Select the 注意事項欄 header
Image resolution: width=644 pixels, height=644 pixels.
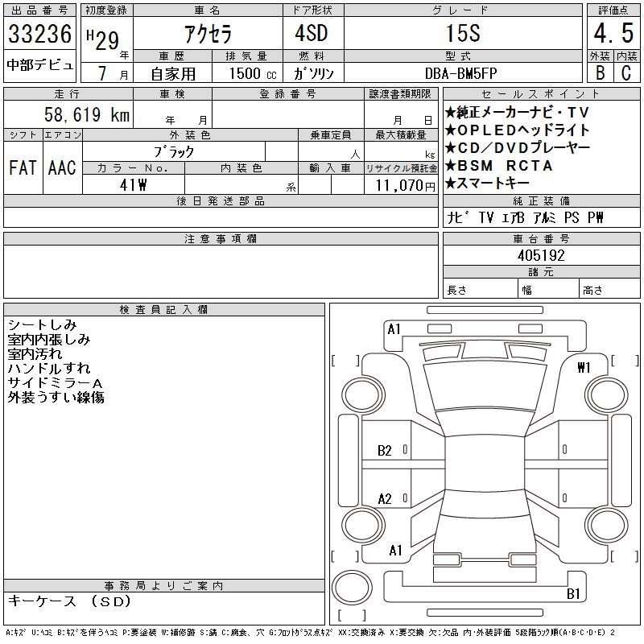[x=221, y=238]
